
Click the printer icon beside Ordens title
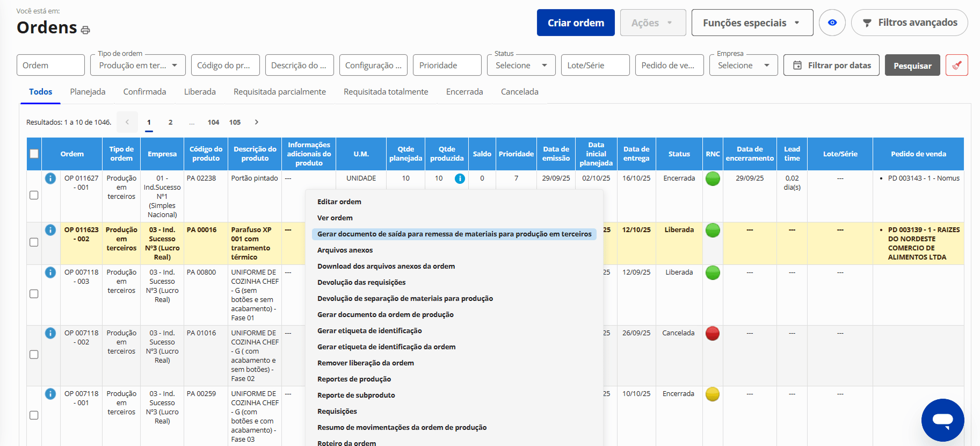coord(85,30)
